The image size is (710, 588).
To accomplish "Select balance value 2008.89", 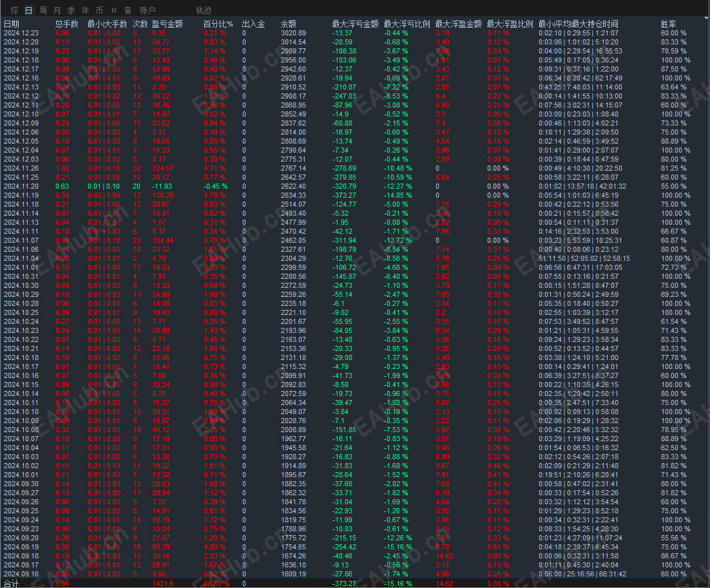I will pyautogui.click(x=293, y=430).
